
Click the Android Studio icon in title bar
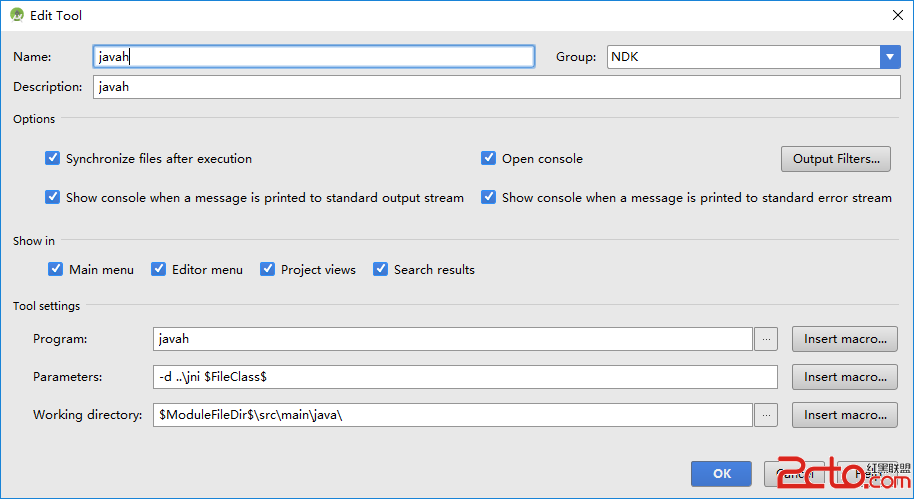click(x=17, y=15)
